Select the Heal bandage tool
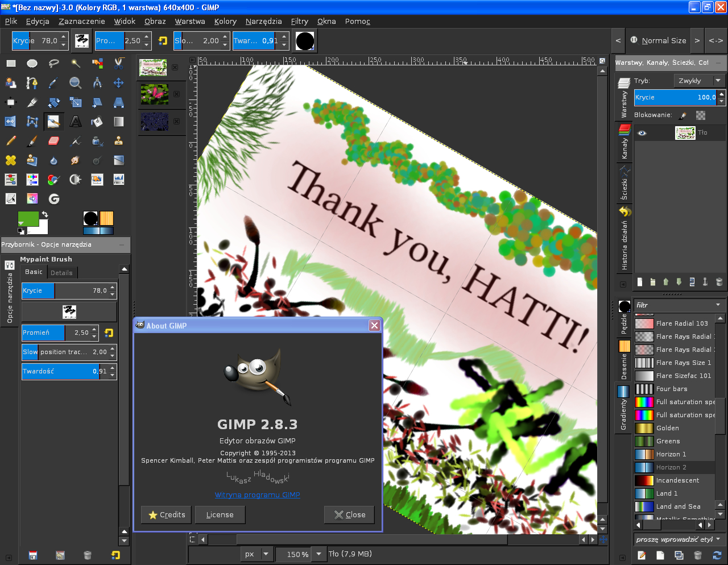 coord(11,160)
